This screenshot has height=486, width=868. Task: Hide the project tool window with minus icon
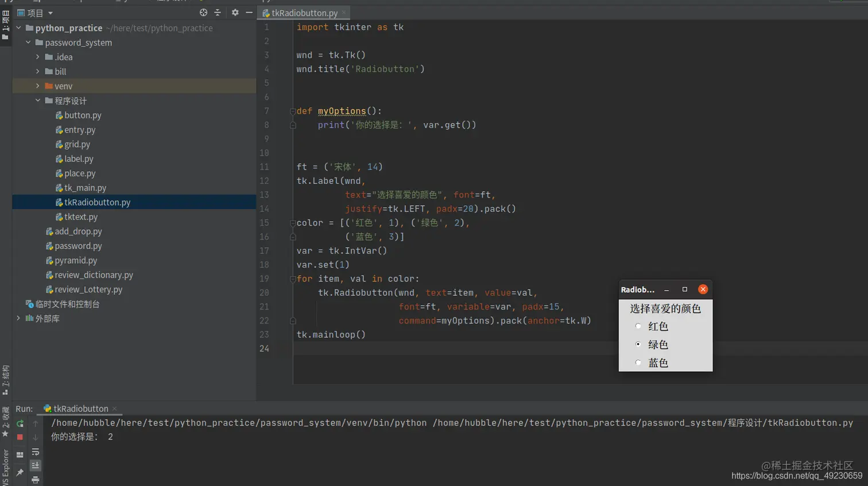249,13
